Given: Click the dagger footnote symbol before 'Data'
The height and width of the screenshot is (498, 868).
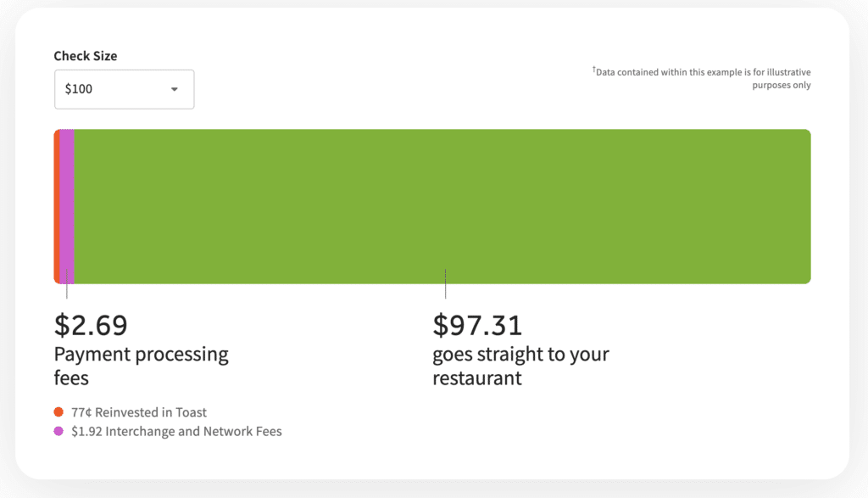Looking at the screenshot, I should (593, 70).
